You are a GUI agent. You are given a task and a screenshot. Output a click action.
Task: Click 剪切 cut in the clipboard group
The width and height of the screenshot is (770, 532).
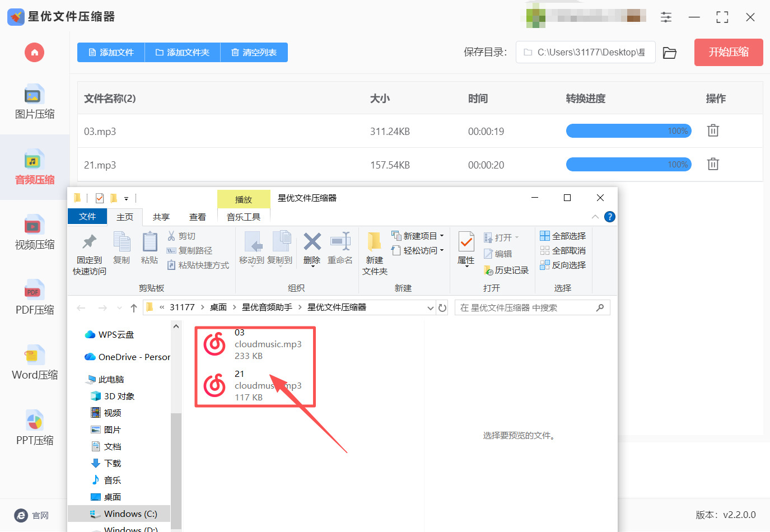(x=181, y=236)
